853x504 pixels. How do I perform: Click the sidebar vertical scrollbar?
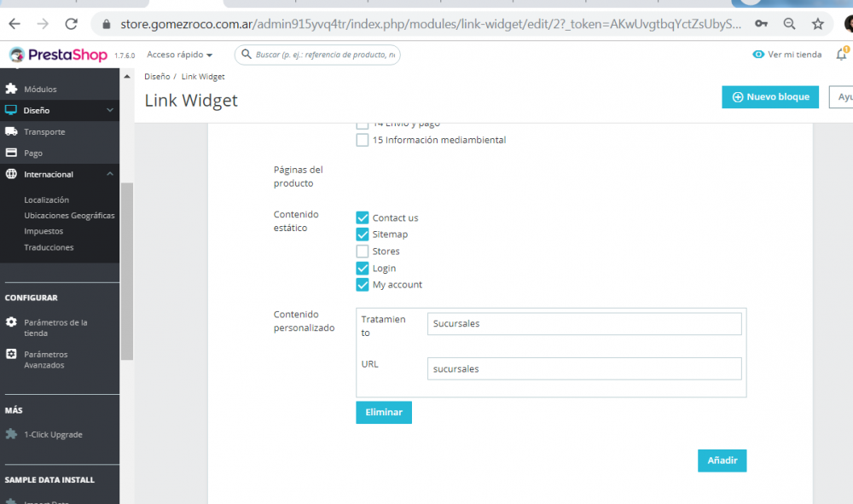pyautogui.click(x=127, y=270)
